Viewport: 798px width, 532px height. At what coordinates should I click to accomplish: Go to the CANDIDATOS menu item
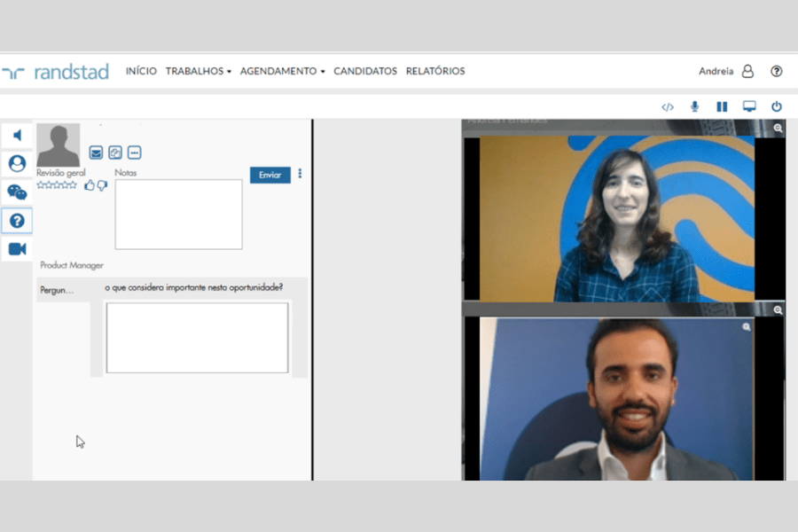click(365, 72)
